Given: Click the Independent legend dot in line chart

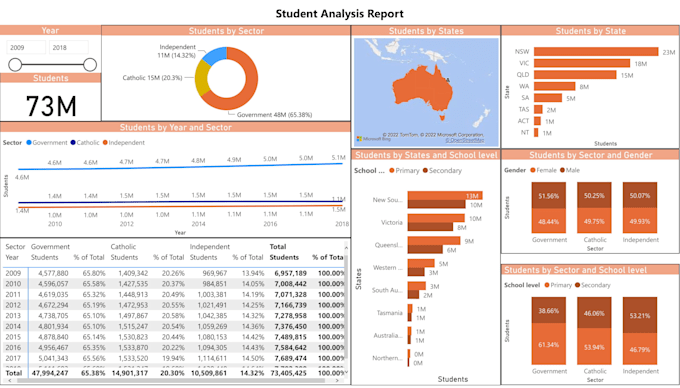Looking at the screenshot, I should click(x=105, y=143).
